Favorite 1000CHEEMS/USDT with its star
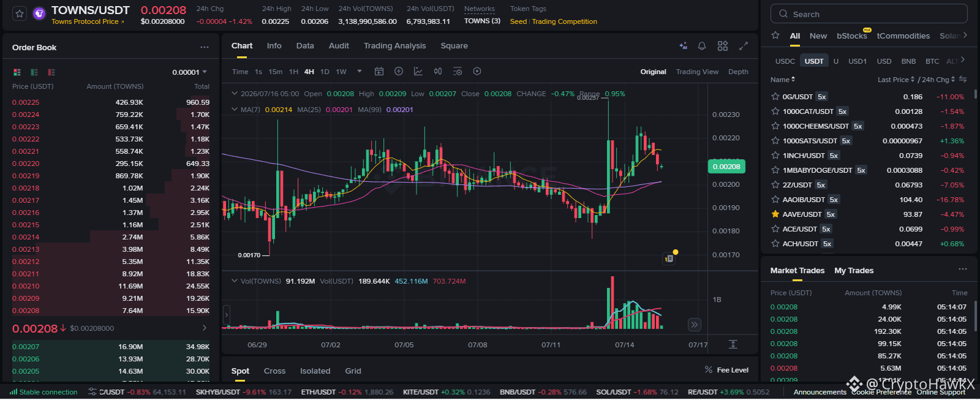 click(775, 126)
